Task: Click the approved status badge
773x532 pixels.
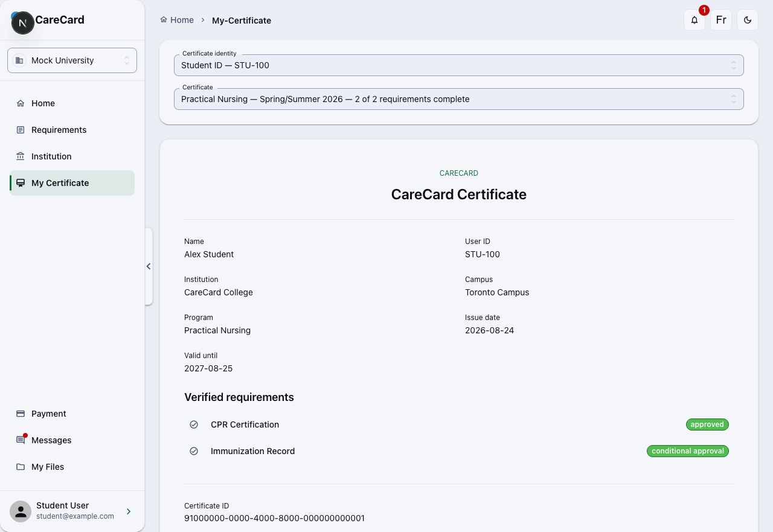Action: point(707,425)
